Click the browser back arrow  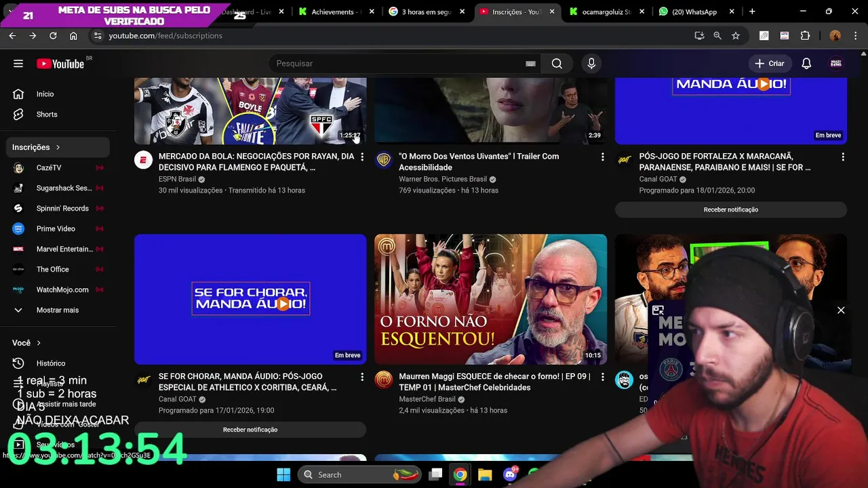[x=12, y=36]
